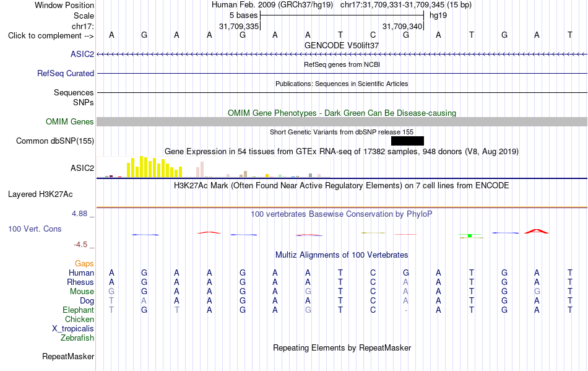Click the 31,709,335 ruler position
The height and width of the screenshot is (371, 588).
[x=239, y=26]
